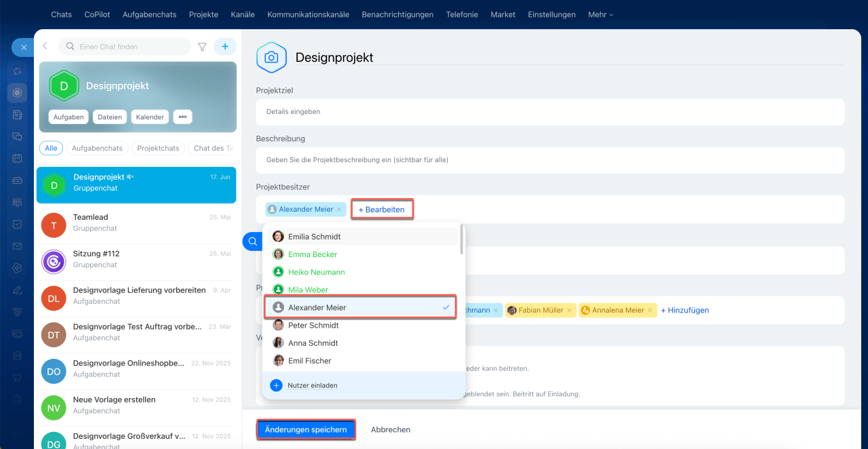Open the chat filter funnel icon
Image resolution: width=868 pixels, height=449 pixels.
click(x=202, y=47)
